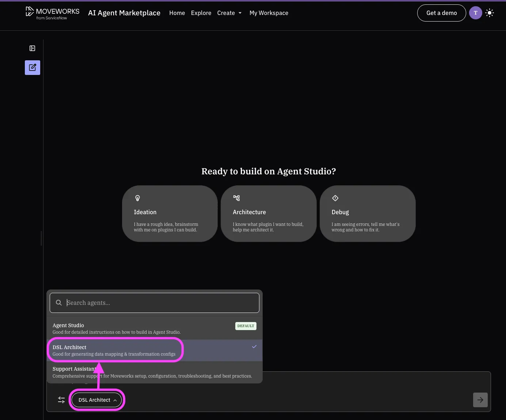The height and width of the screenshot is (420, 506).
Task: Open My Workspace
Action: [x=269, y=13]
